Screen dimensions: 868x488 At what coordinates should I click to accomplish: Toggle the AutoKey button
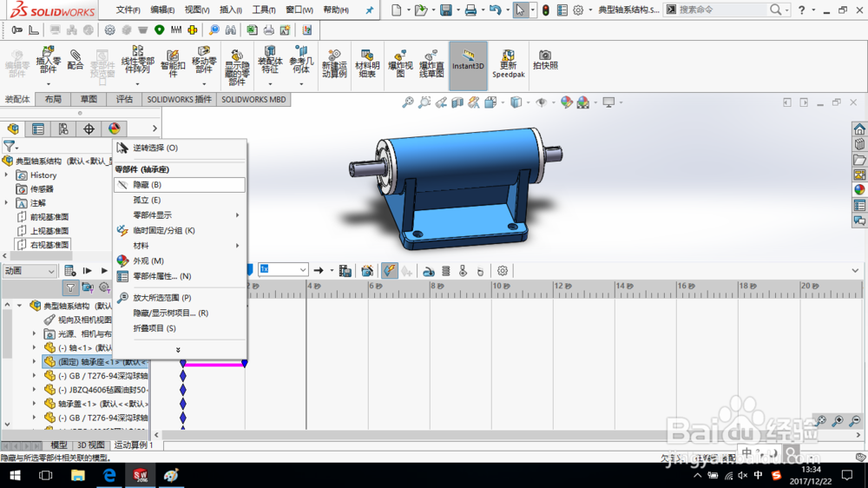(390, 271)
